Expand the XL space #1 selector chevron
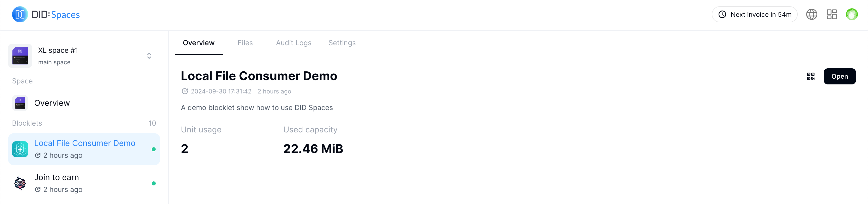Viewport: 868px width, 204px height. [x=149, y=56]
